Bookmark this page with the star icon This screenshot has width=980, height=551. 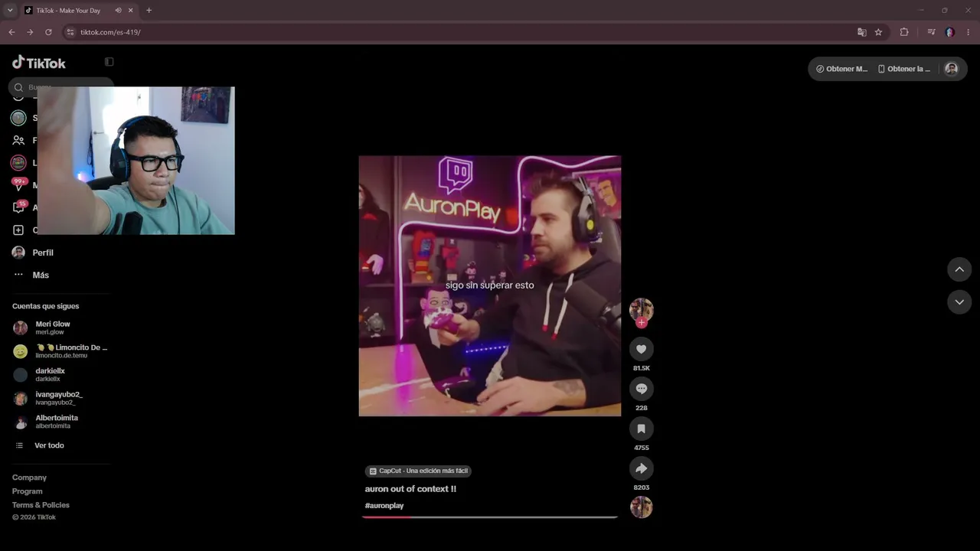[x=878, y=32]
